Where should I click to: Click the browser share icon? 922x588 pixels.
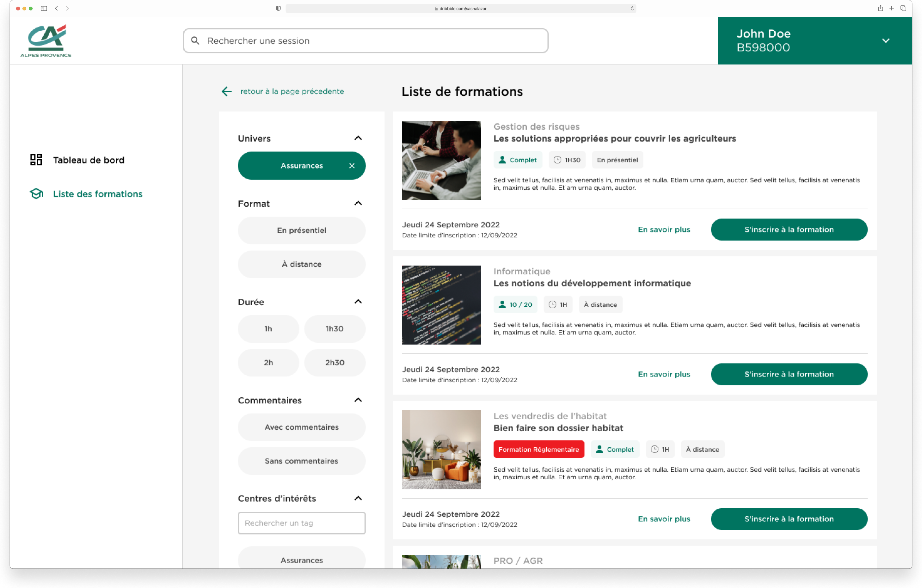880,8
